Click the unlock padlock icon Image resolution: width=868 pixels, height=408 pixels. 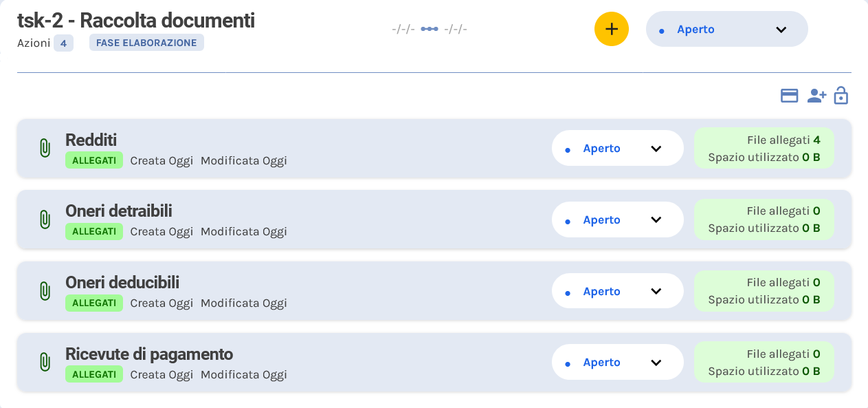coord(841,95)
